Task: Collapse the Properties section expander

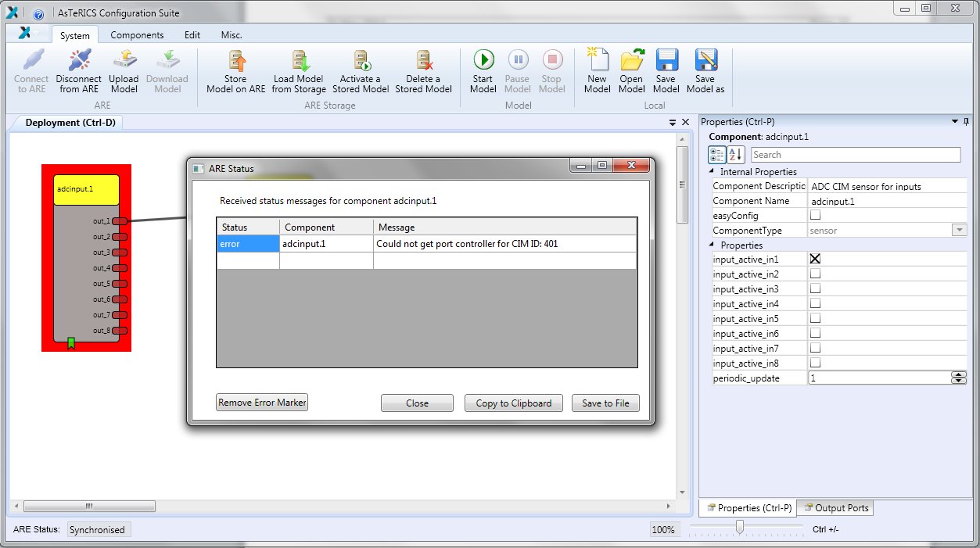Action: click(712, 245)
